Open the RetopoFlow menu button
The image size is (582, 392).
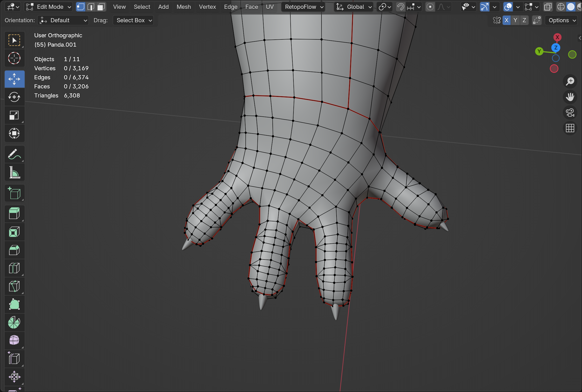[304, 7]
